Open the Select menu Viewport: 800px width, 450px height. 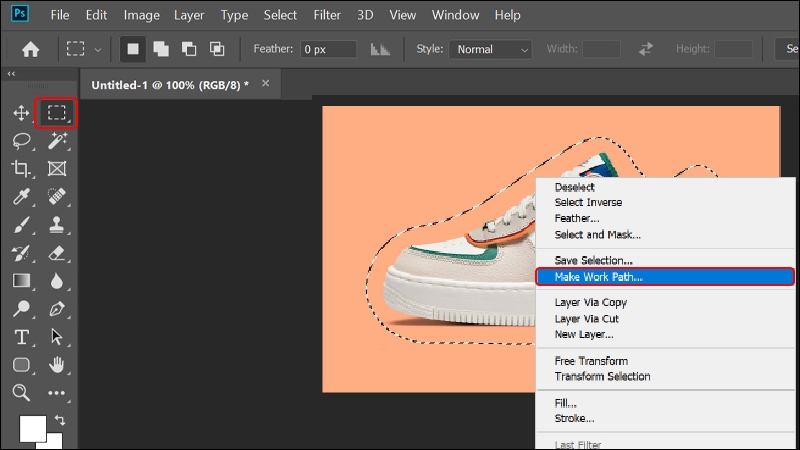point(280,15)
